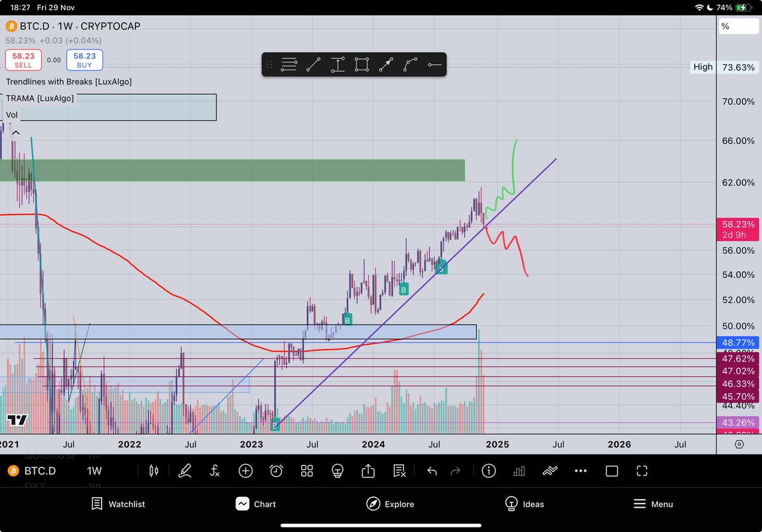This screenshot has height=532, width=762.
Task: Select the Arrow drawing tool
Action: [385, 64]
